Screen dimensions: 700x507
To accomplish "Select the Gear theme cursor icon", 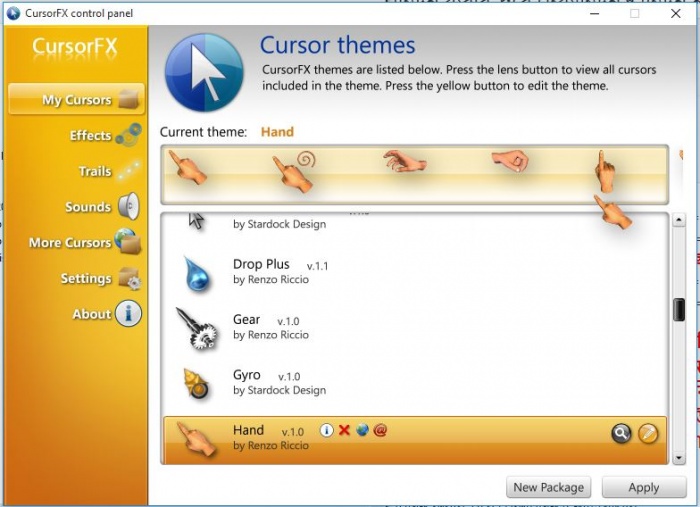I will click(x=197, y=328).
